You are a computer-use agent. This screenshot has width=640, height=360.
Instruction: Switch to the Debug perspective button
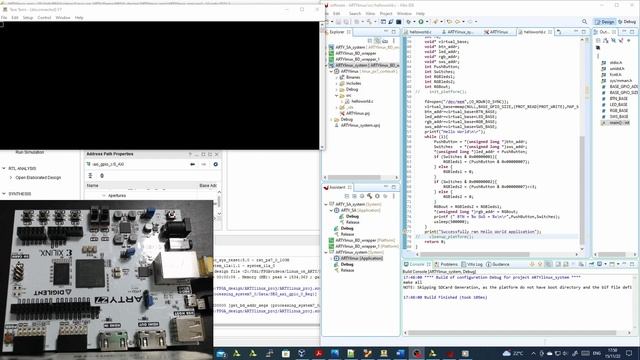627,22
